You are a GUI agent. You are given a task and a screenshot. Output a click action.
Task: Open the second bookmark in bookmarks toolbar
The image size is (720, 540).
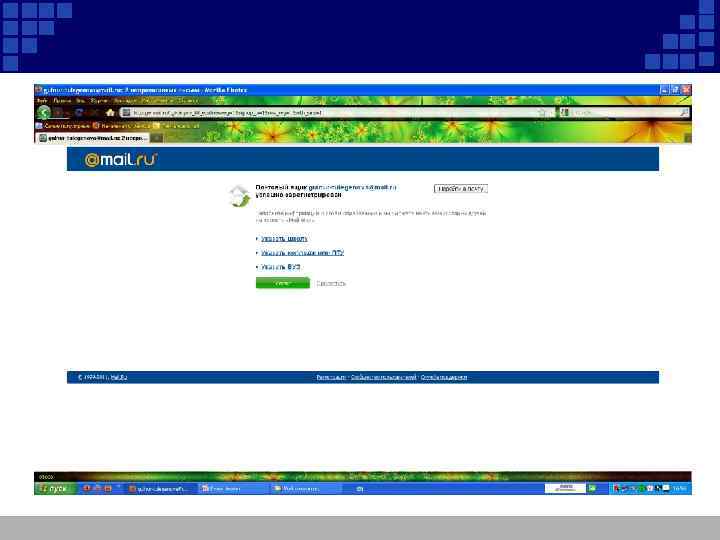tap(122, 125)
